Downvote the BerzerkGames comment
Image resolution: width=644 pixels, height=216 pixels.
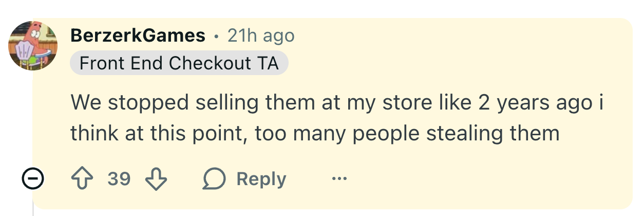(156, 179)
